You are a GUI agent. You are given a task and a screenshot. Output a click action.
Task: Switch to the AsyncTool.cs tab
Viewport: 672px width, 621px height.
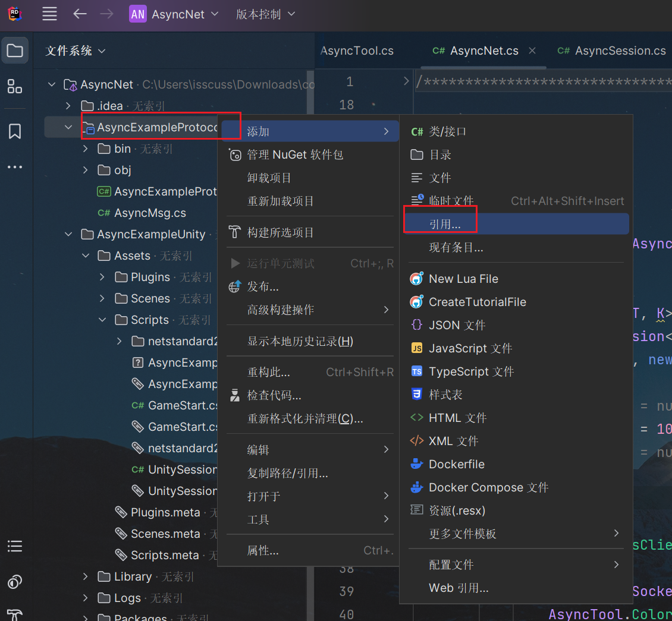[x=357, y=51]
